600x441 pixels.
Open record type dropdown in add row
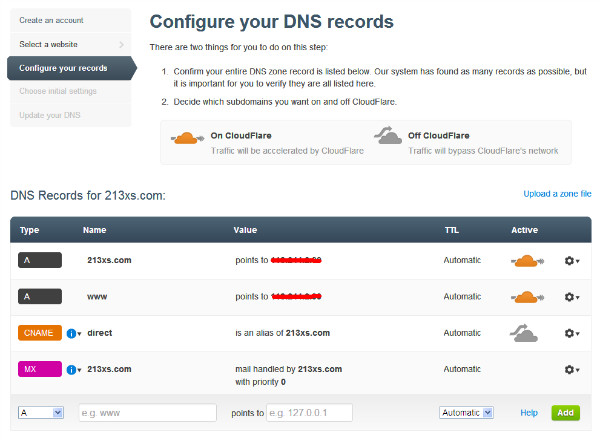click(x=41, y=413)
